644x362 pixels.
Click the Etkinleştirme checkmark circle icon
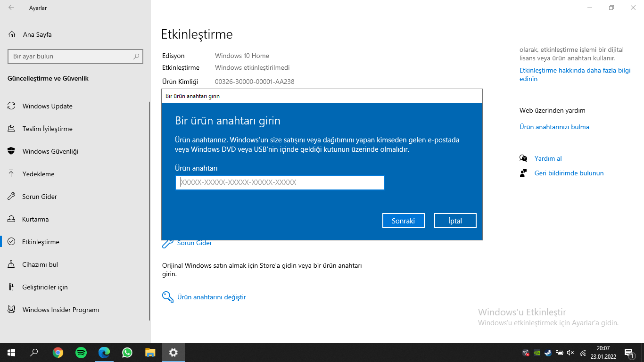(x=11, y=242)
